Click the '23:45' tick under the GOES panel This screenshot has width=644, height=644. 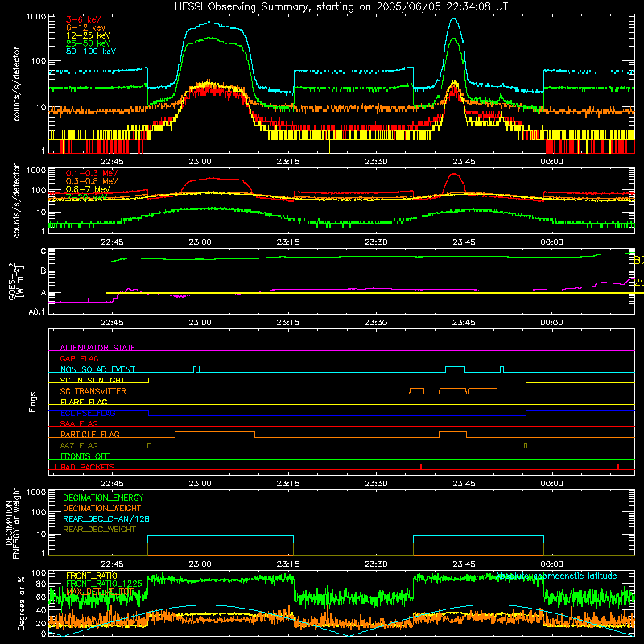point(464,323)
